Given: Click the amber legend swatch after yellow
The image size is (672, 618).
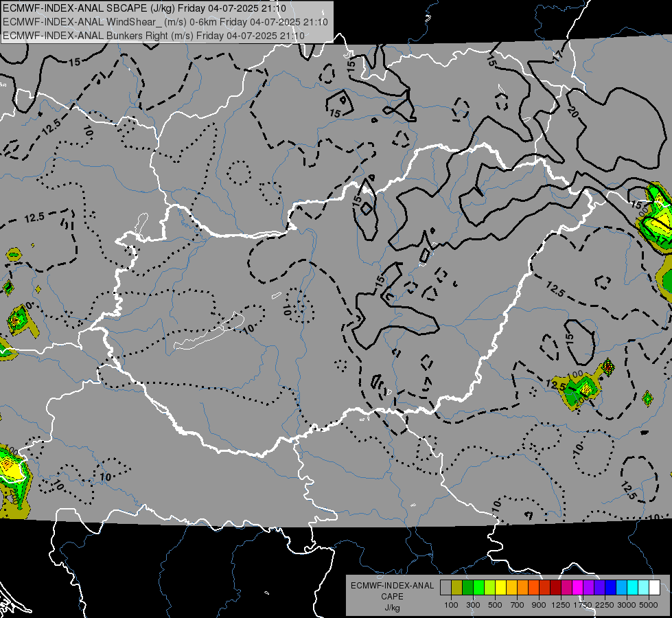Looking at the screenshot, I should [511, 588].
